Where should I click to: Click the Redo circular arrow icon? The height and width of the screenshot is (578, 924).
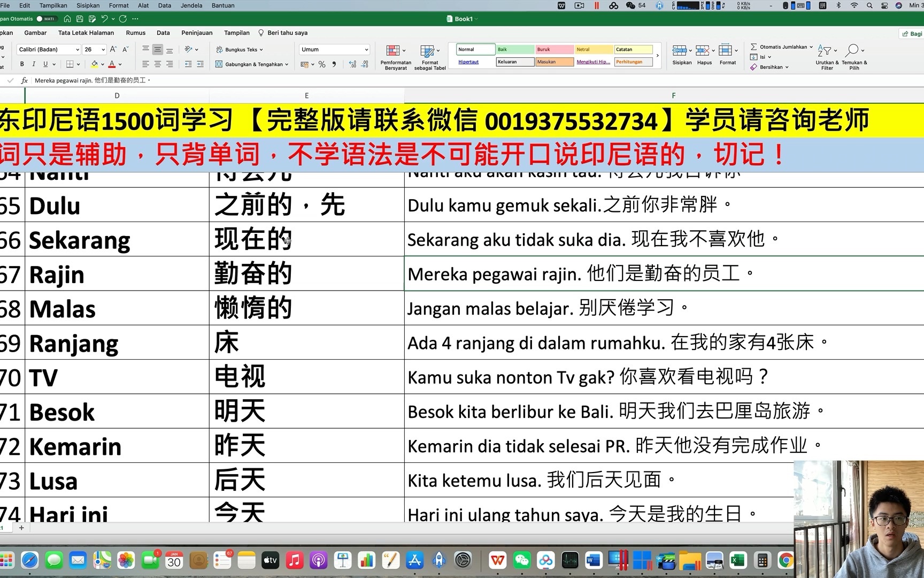(123, 19)
